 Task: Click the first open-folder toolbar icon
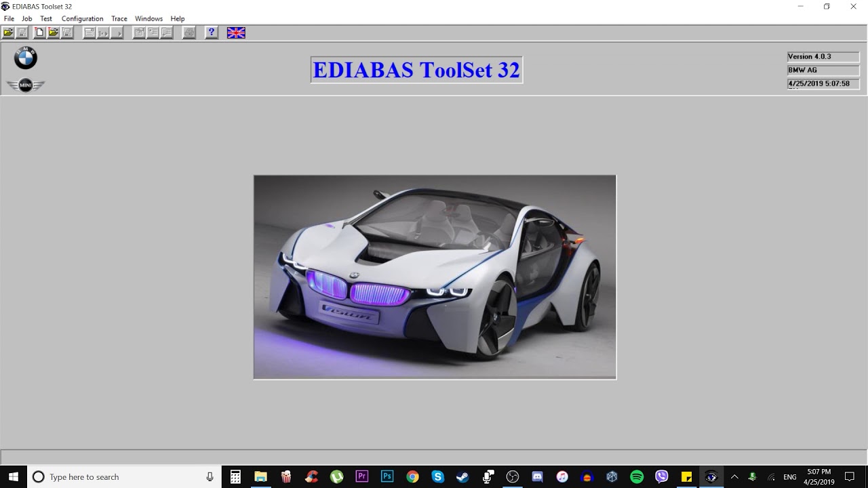[8, 33]
